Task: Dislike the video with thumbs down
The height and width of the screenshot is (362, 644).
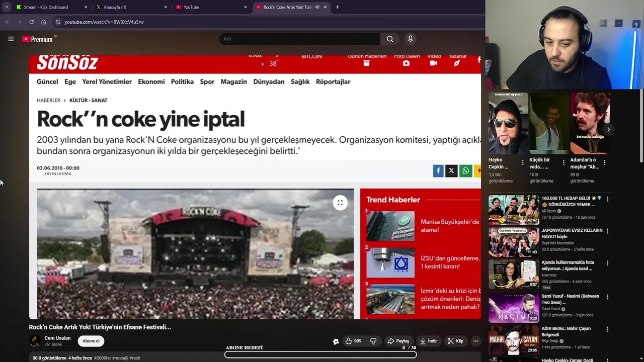Action: (373, 341)
